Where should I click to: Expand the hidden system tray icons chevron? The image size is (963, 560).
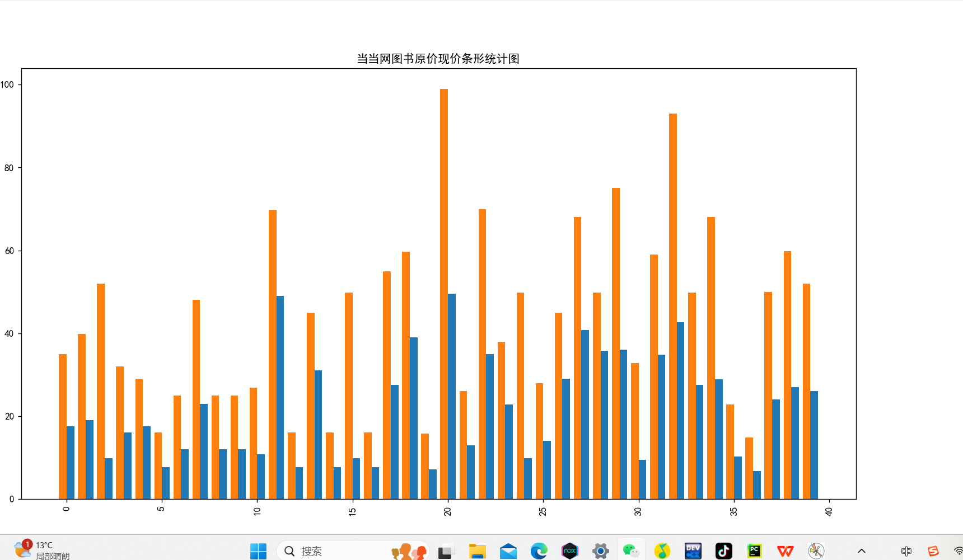point(862,552)
